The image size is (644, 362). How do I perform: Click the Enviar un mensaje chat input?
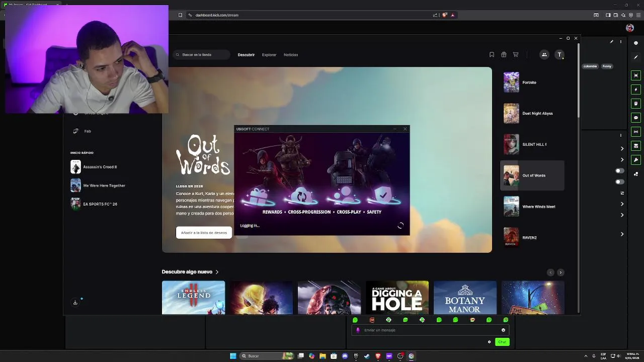tap(430, 330)
